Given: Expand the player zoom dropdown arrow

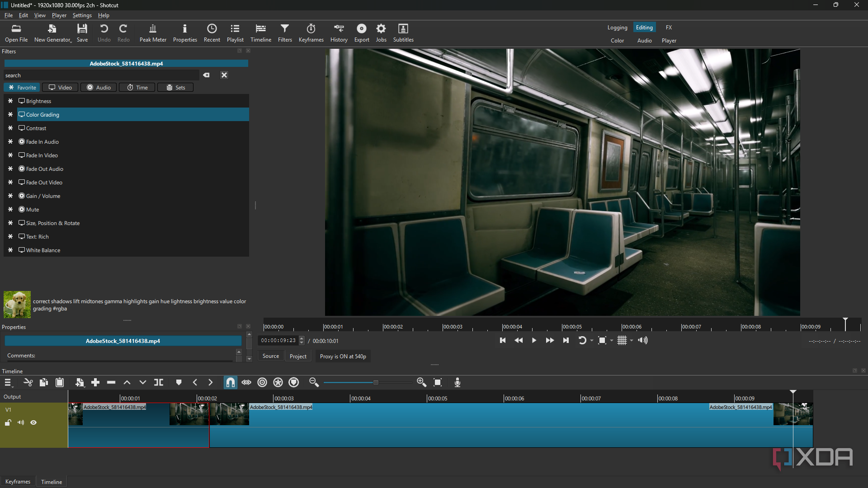Looking at the screenshot, I should point(612,341).
